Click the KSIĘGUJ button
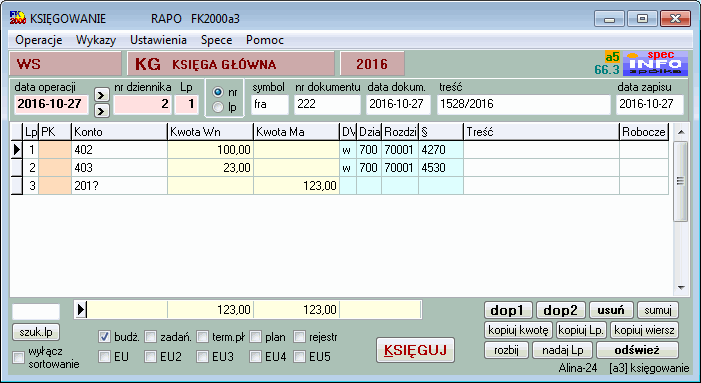The image size is (701, 383). [415, 350]
